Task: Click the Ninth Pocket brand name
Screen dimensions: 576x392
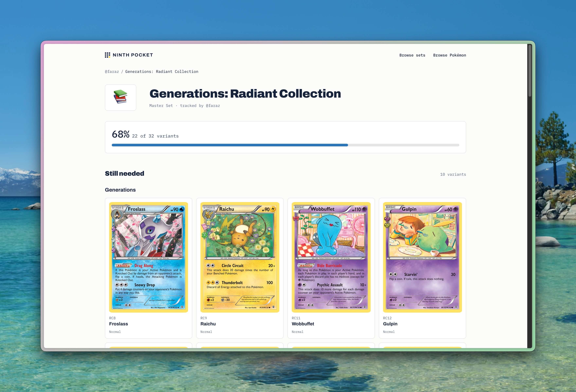Action: [133, 55]
